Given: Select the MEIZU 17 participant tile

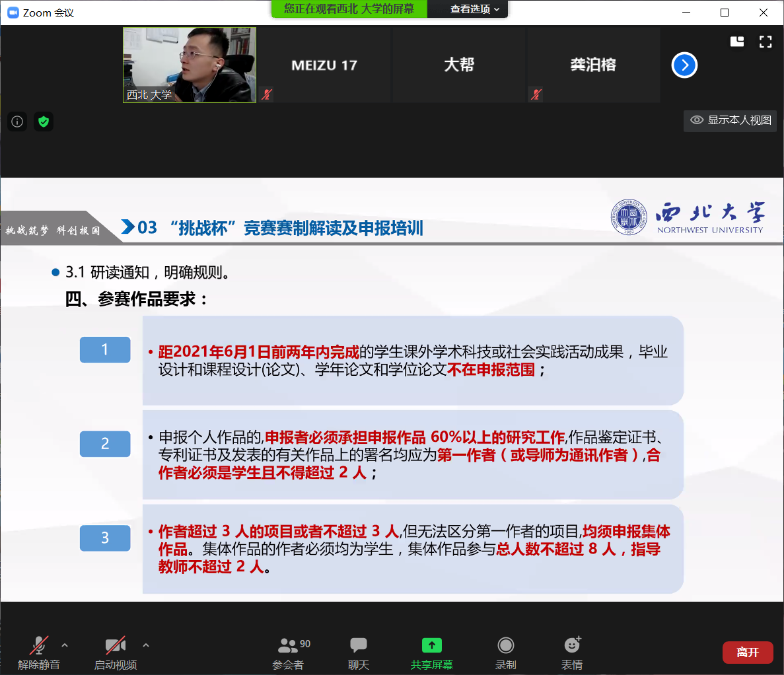Looking at the screenshot, I should (324, 65).
